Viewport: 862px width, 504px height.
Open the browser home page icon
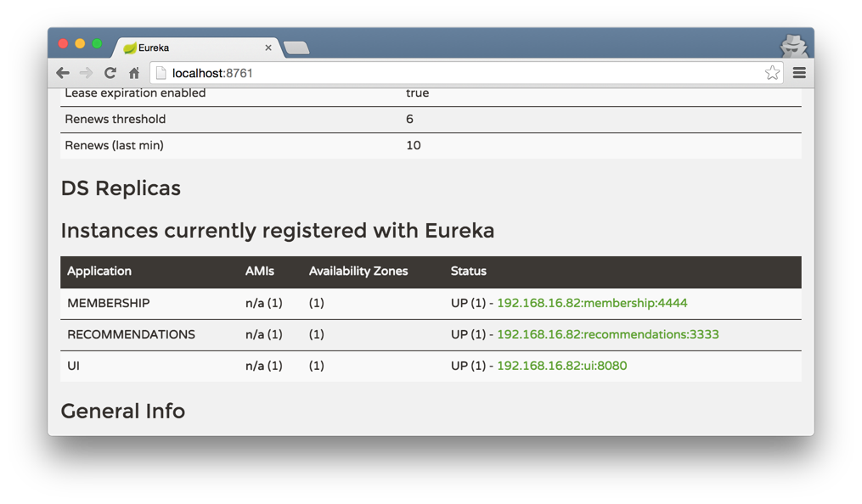coord(134,73)
